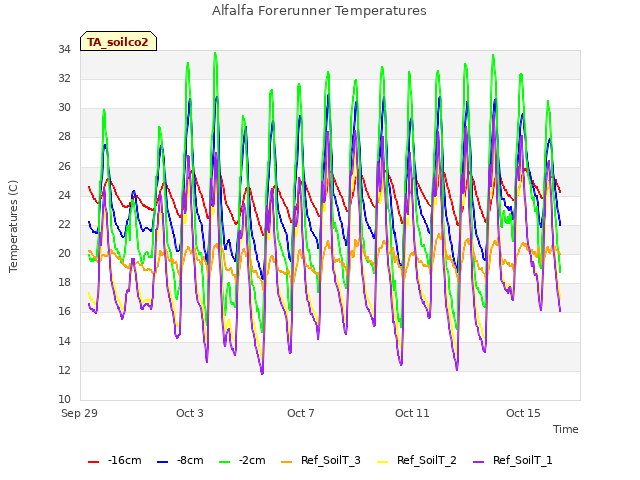Click the 10 y-axis tick label

[64, 400]
